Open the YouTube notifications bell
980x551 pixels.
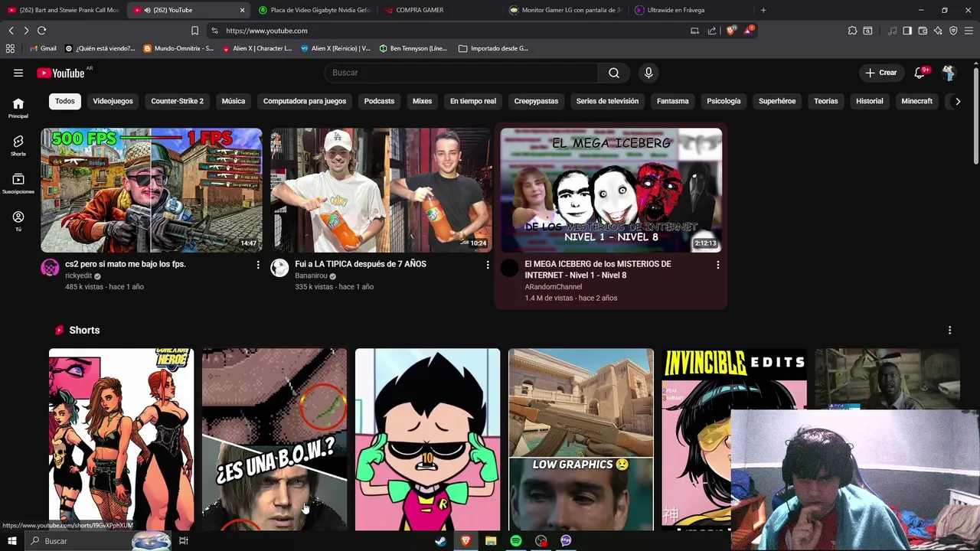(920, 73)
